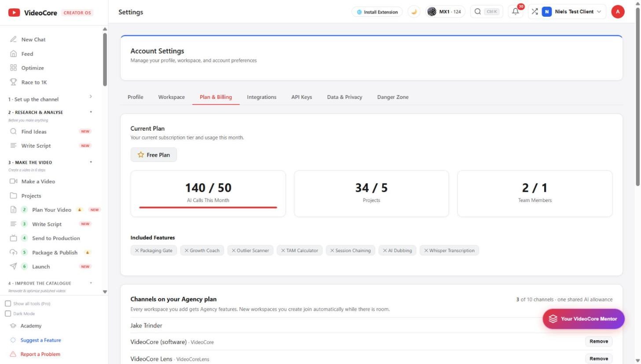Click the MX1 · 124 credits badge
The image size is (641, 364).
point(445,12)
